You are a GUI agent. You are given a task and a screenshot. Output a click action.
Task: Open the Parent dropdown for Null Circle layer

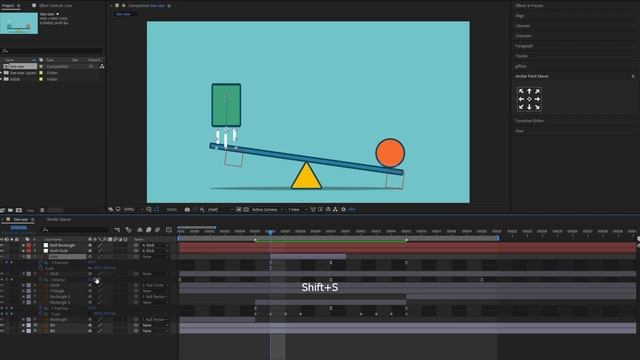(155, 251)
